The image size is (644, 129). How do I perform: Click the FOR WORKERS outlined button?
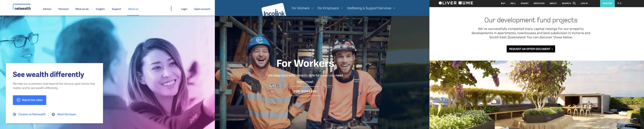tap(305, 91)
